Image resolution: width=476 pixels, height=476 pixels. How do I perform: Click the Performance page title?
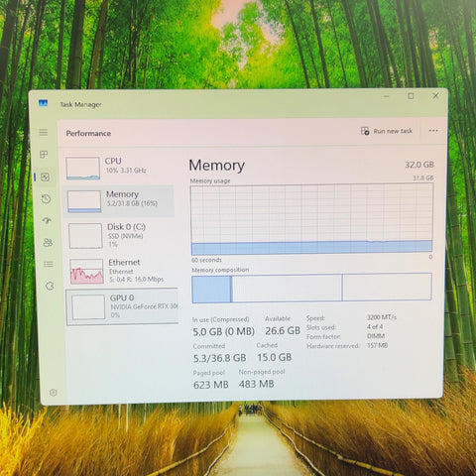click(x=88, y=134)
